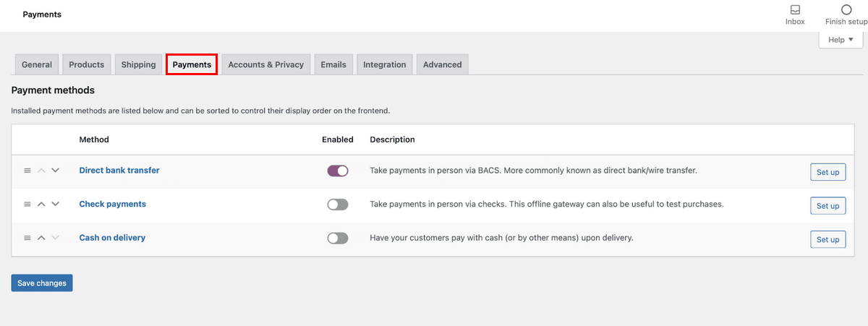
Task: Click drag handle icon for Cash on delivery
Action: (27, 238)
